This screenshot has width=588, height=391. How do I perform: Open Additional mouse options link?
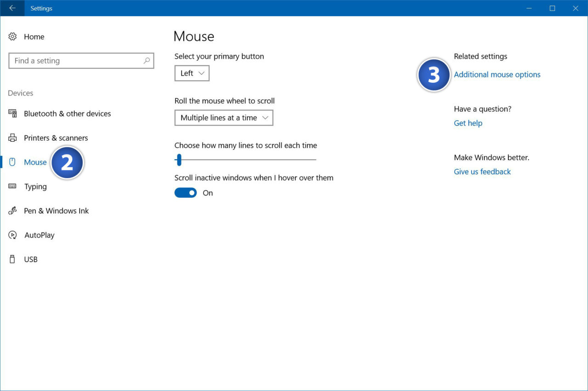point(497,74)
